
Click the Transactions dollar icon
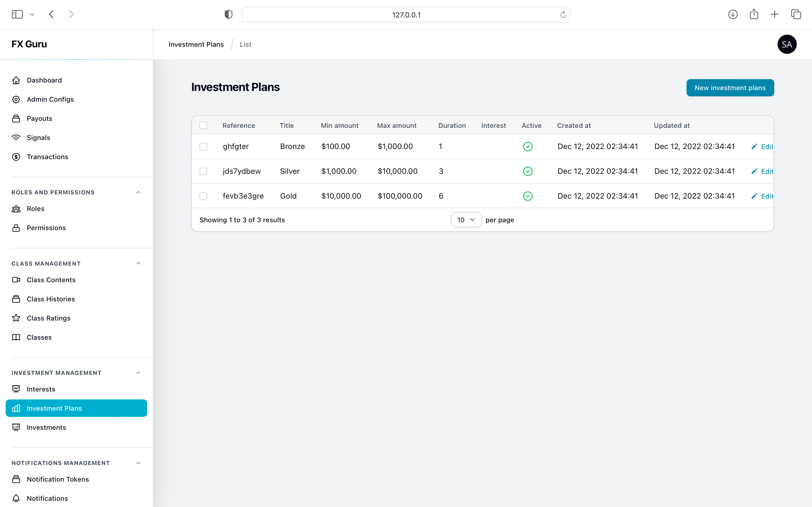(16, 157)
